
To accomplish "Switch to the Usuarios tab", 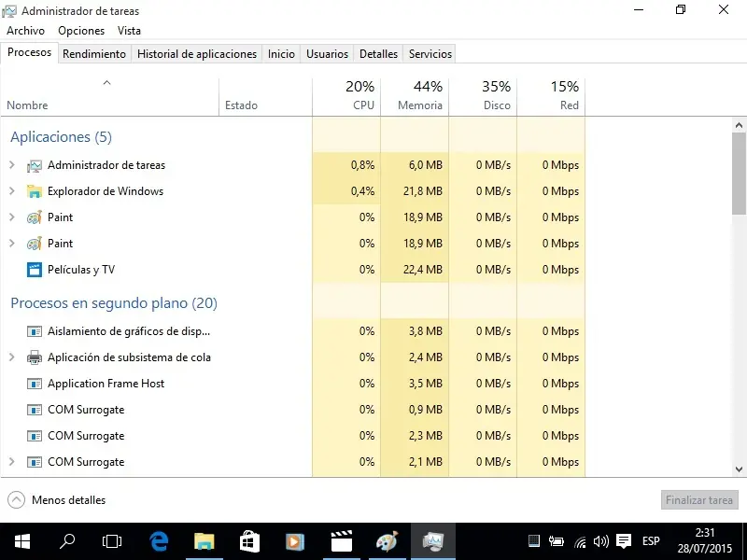I will coord(328,54).
